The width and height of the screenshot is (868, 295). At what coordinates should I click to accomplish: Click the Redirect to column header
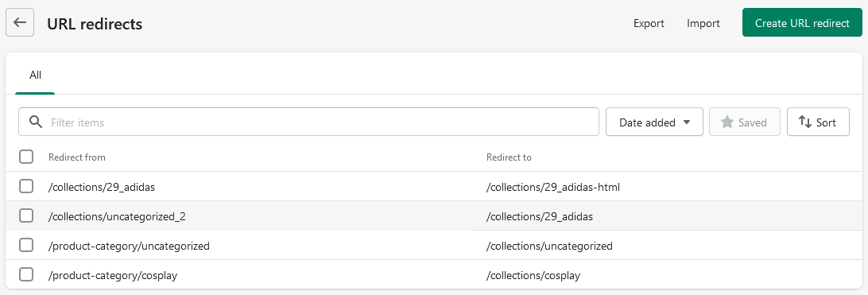[509, 157]
